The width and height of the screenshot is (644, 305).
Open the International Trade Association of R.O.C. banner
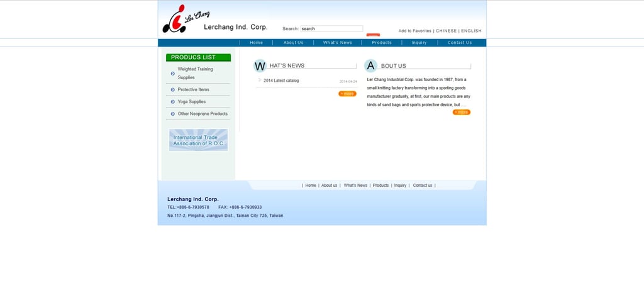point(198,140)
